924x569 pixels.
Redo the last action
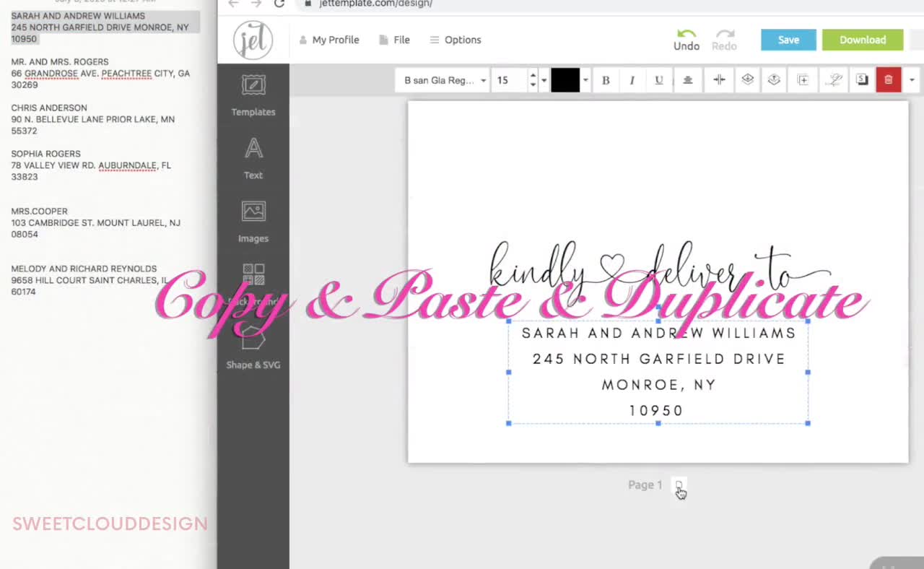(x=724, y=40)
